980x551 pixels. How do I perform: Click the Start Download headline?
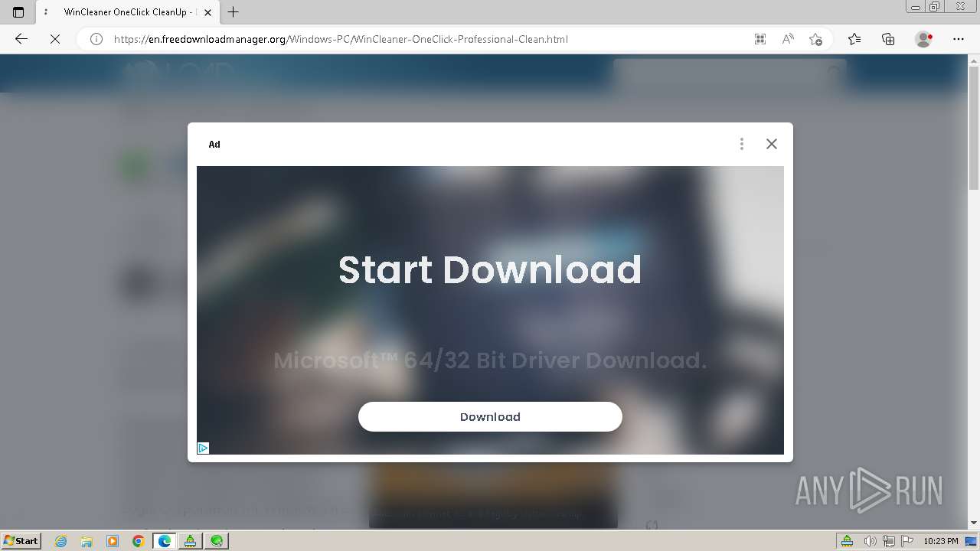[490, 269]
